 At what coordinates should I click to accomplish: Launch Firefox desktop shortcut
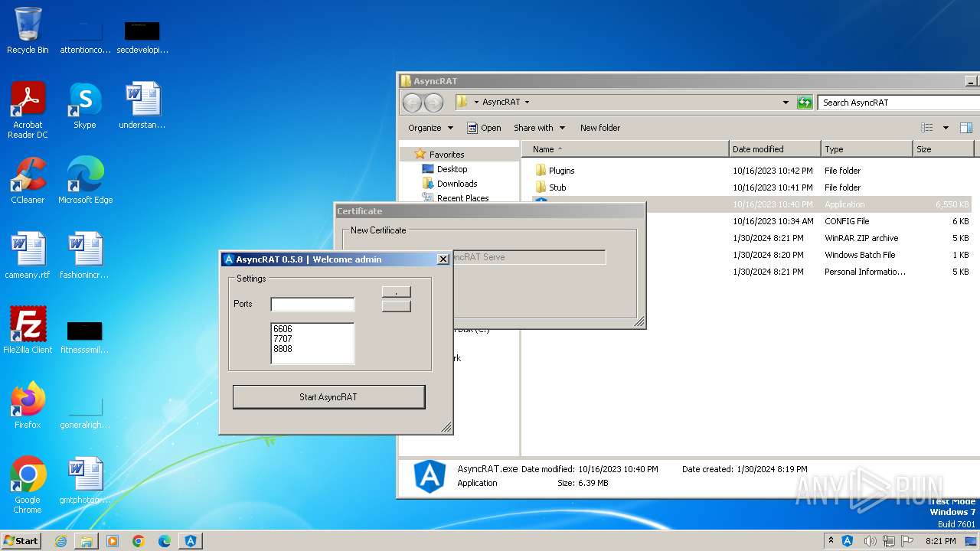pyautogui.click(x=28, y=406)
